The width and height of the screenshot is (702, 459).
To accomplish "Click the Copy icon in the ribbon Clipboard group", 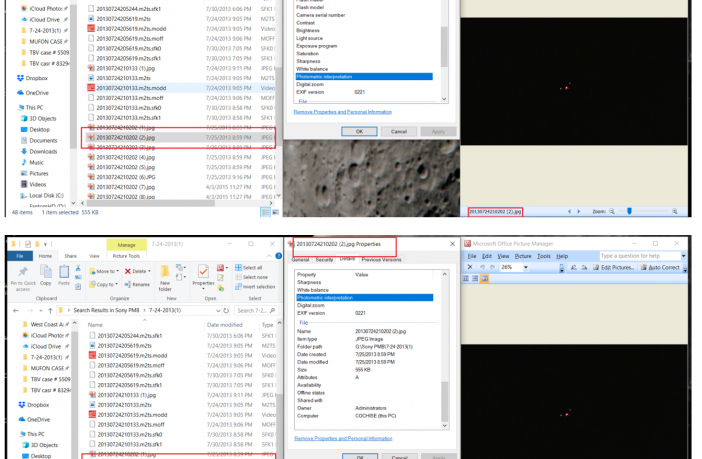I will tap(46, 271).
